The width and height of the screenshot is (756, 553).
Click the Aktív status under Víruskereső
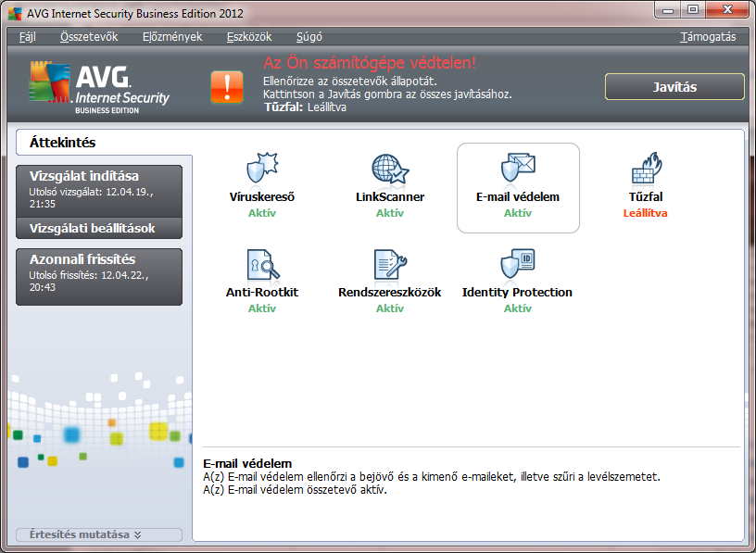[262, 213]
